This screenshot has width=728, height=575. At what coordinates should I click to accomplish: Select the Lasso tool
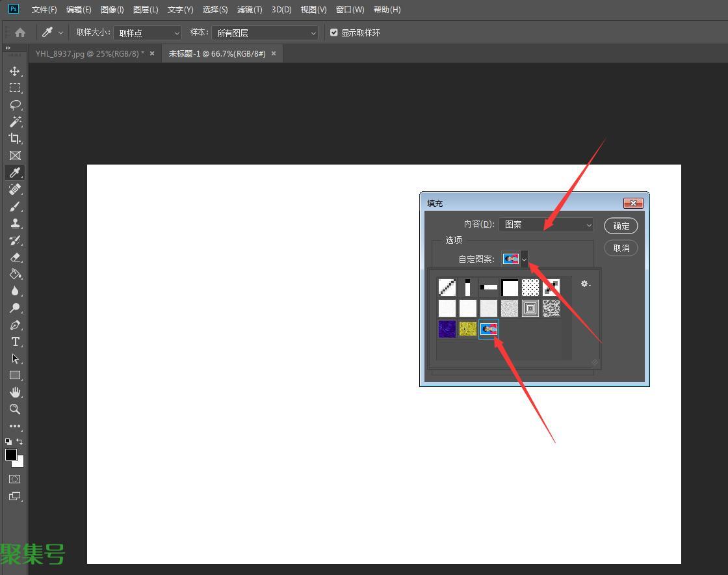pos(14,105)
